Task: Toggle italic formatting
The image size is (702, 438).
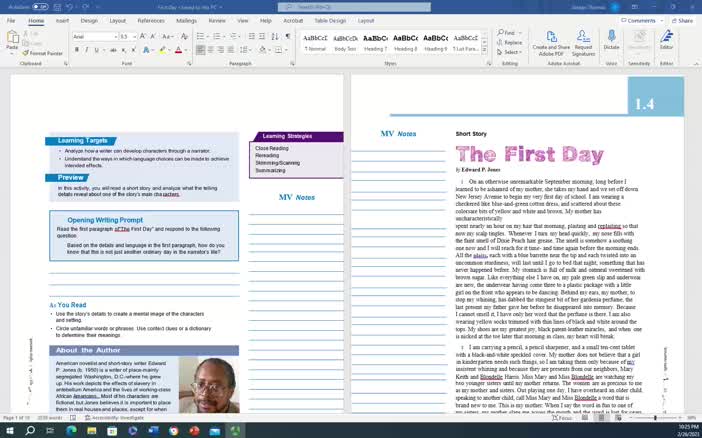Action: [87, 49]
